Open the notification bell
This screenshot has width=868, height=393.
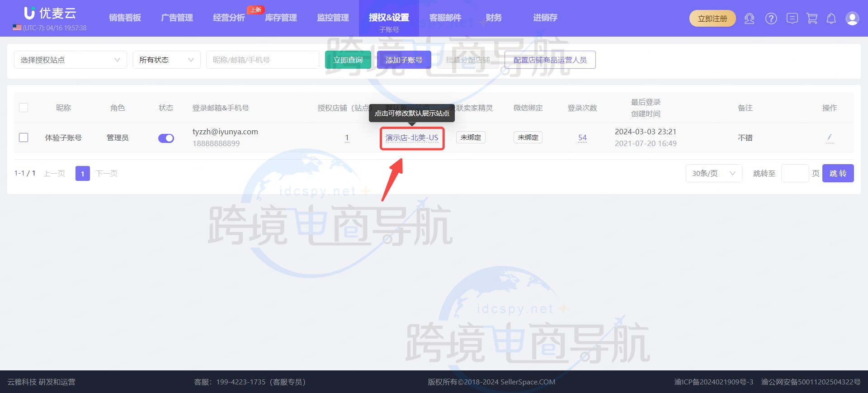pos(831,19)
